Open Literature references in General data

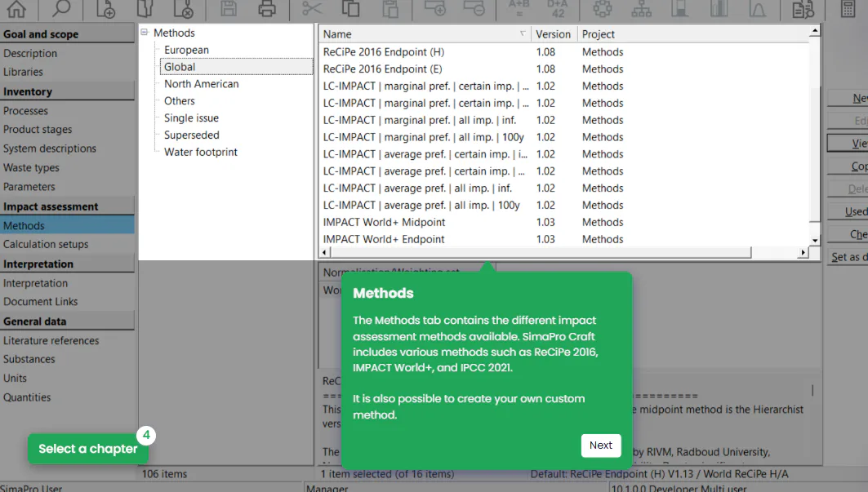(x=51, y=341)
